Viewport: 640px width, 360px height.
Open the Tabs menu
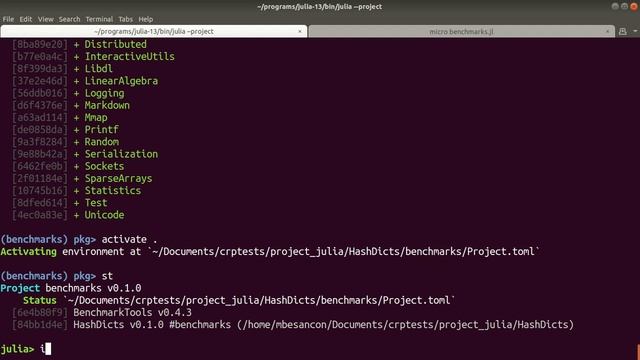coord(126,19)
